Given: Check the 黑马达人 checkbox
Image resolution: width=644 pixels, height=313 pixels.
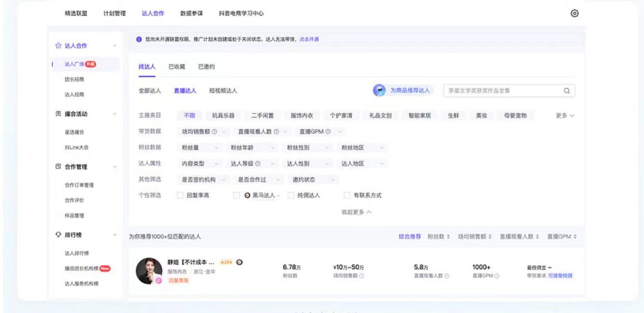Looking at the screenshot, I should coord(236,195).
